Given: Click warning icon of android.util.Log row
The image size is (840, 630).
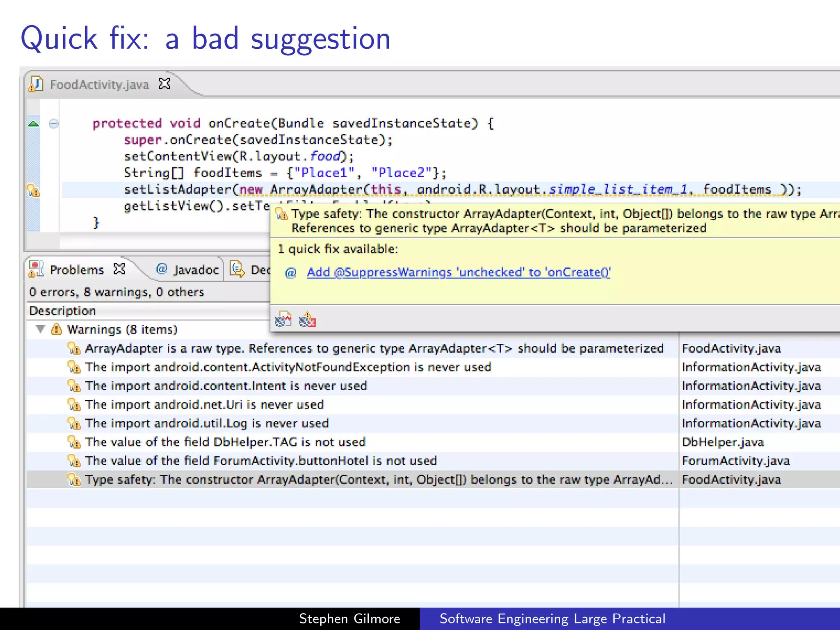Looking at the screenshot, I should (74, 423).
